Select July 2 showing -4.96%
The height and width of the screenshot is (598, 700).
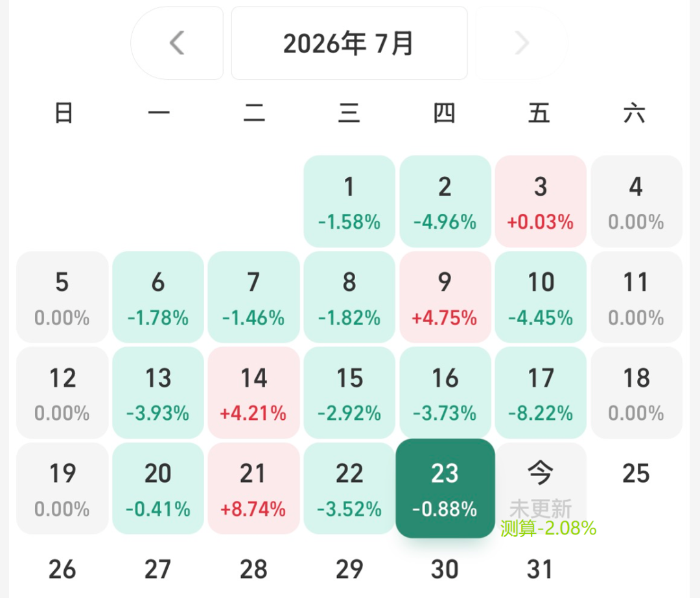pyautogui.click(x=445, y=201)
